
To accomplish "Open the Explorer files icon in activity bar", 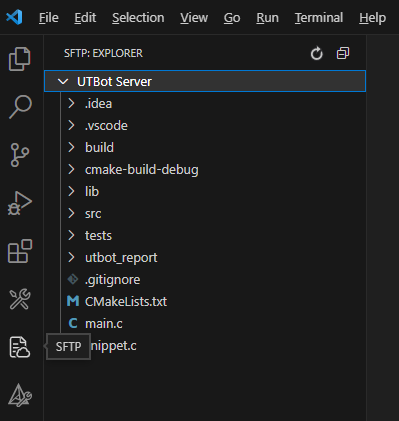I will click(20, 59).
